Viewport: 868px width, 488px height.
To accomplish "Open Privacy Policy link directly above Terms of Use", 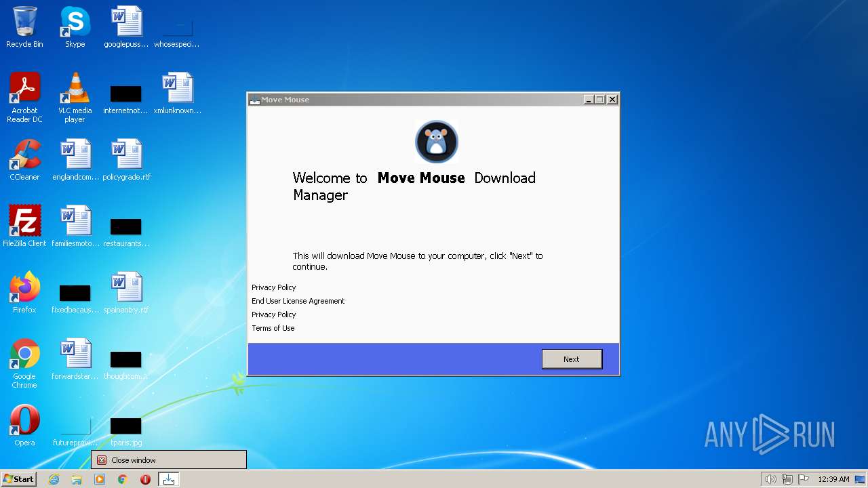I will (x=274, y=314).
